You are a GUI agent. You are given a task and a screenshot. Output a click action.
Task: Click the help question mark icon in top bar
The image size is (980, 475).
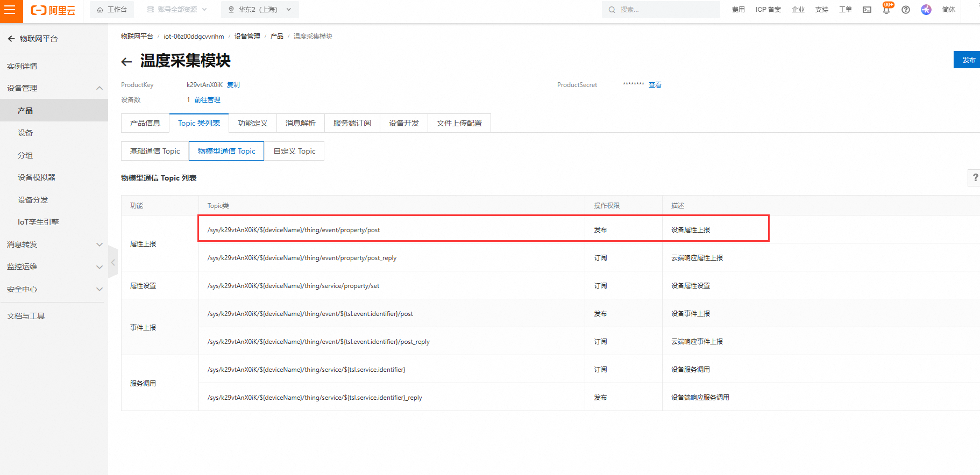906,10
